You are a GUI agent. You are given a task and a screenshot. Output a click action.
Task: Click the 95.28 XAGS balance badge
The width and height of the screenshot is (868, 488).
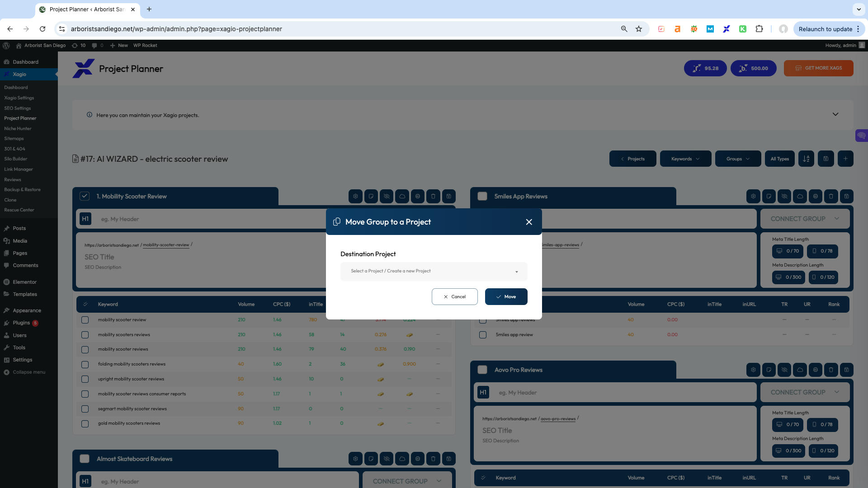705,68
